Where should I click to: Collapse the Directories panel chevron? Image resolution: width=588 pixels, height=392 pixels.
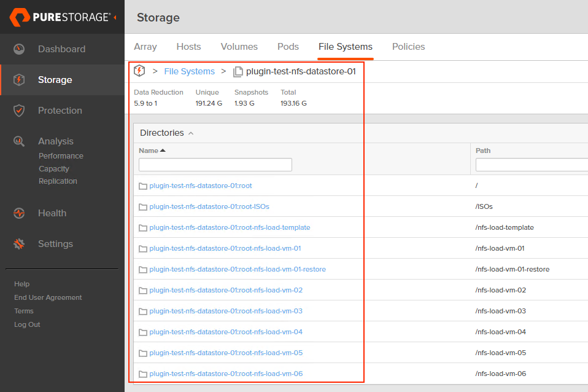[x=191, y=133]
